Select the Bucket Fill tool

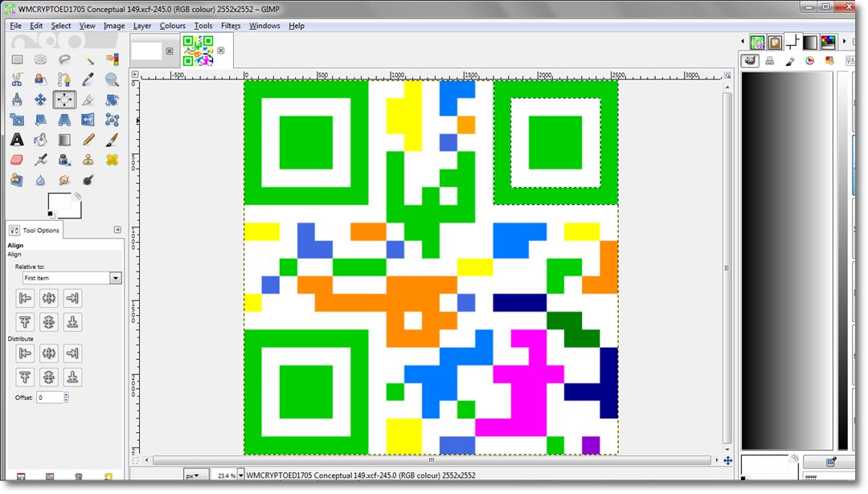[x=40, y=140]
